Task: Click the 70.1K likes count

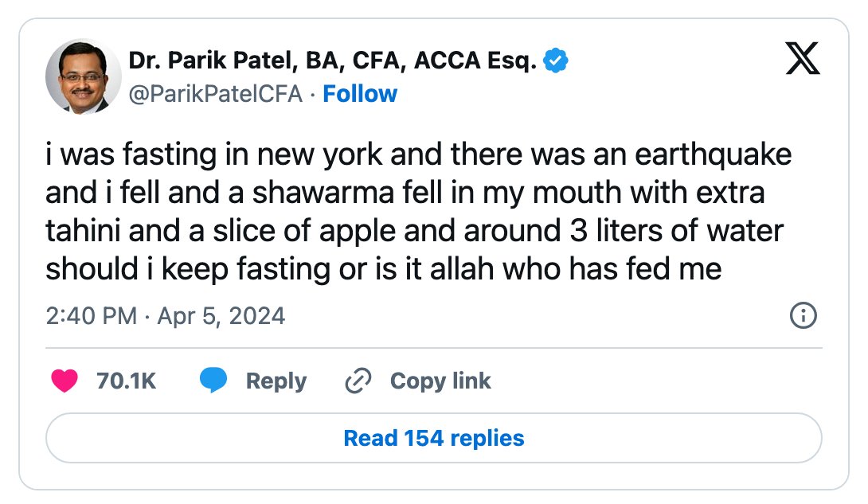Action: coord(126,381)
